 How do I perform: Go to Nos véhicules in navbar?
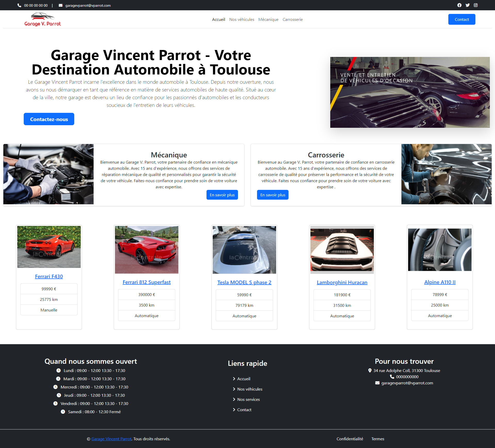tap(242, 20)
